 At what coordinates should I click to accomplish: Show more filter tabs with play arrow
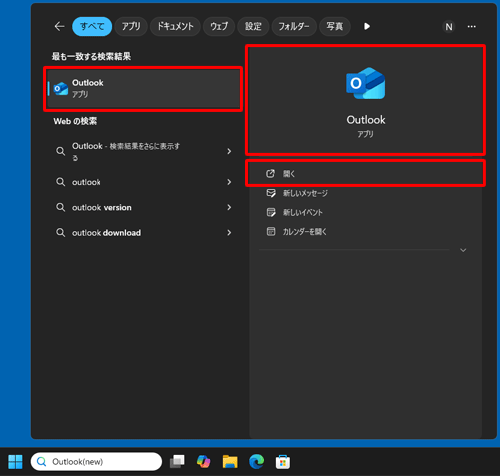(367, 26)
